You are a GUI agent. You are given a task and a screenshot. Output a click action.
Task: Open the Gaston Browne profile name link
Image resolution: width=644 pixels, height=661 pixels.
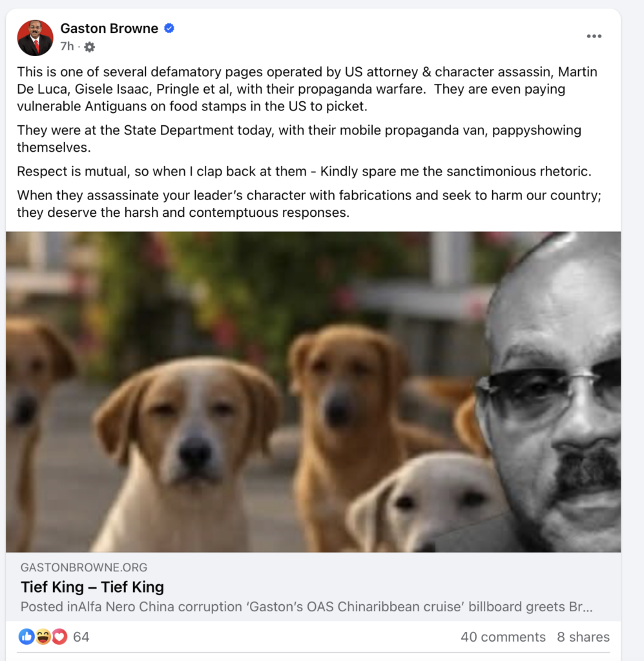coord(109,28)
